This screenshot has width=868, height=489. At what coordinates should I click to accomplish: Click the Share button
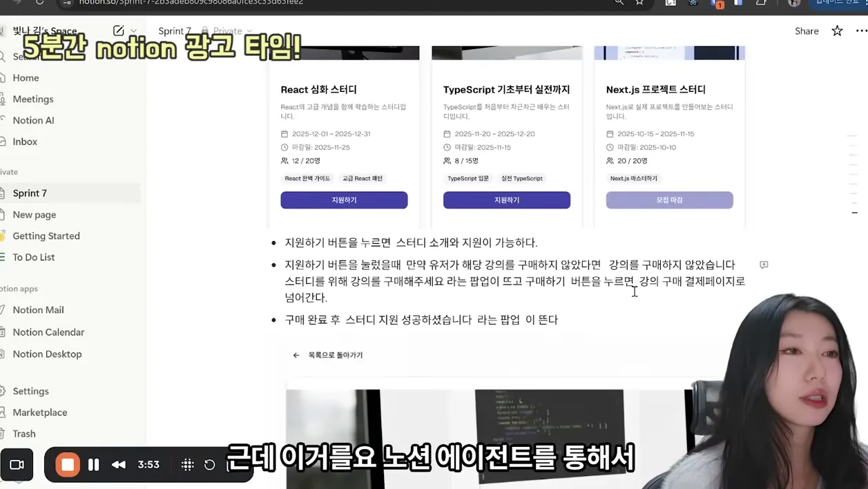[x=807, y=31]
